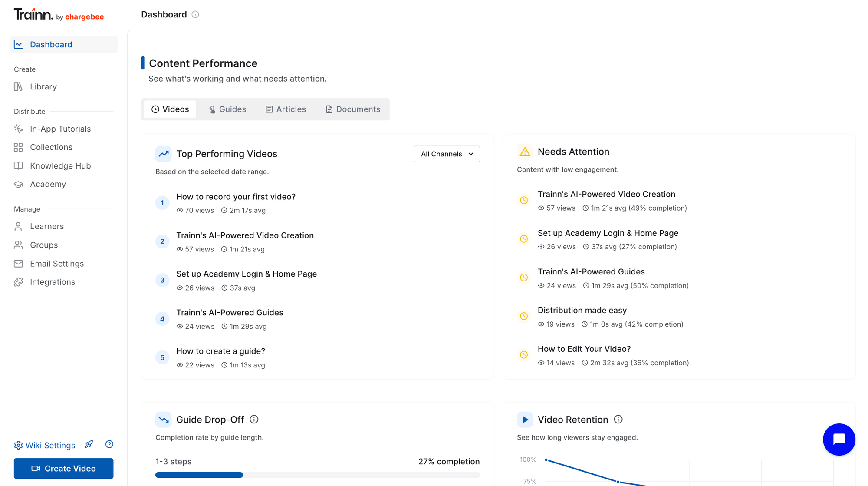Click the 70 views stat text

(199, 210)
